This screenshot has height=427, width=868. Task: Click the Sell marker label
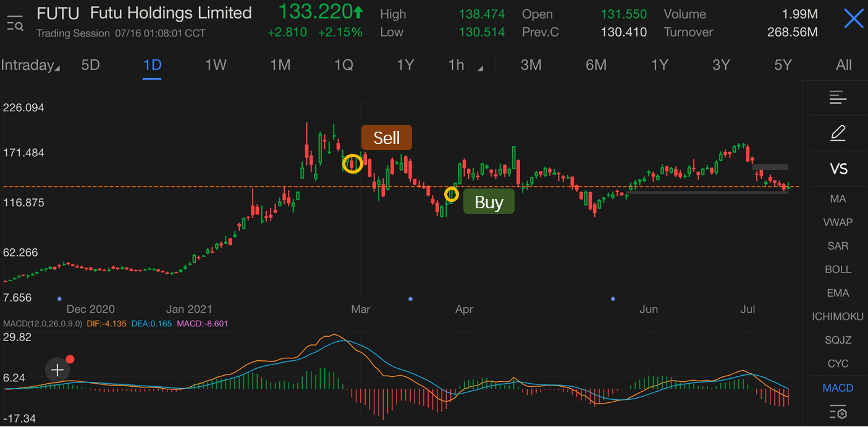[387, 137]
